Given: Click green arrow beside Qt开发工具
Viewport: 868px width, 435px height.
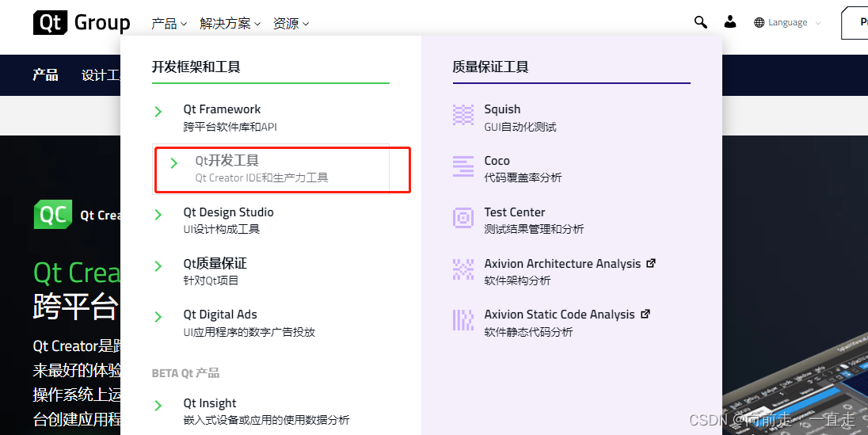Looking at the screenshot, I should click(x=174, y=163).
